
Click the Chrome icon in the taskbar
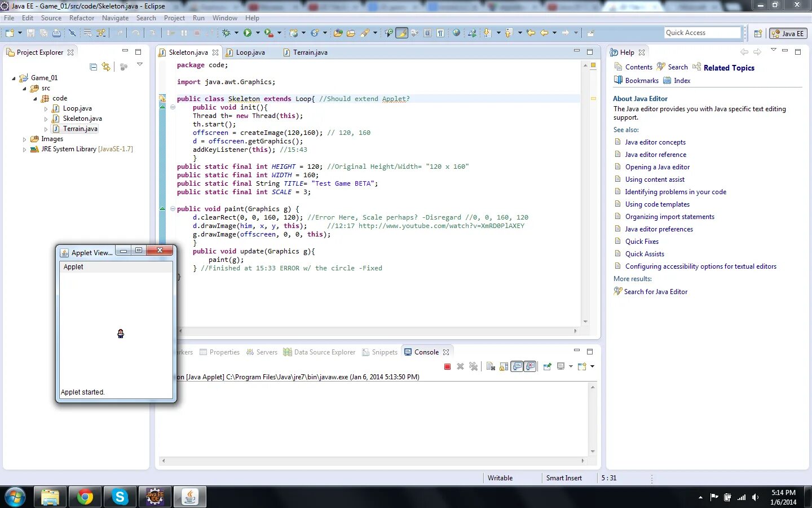coord(85,497)
